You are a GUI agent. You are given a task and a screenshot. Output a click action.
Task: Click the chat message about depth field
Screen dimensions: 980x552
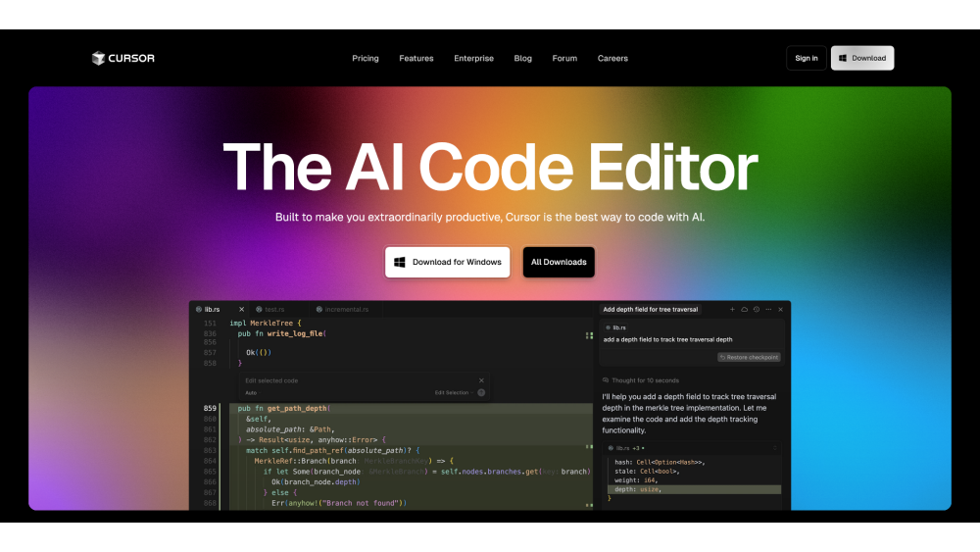click(667, 339)
